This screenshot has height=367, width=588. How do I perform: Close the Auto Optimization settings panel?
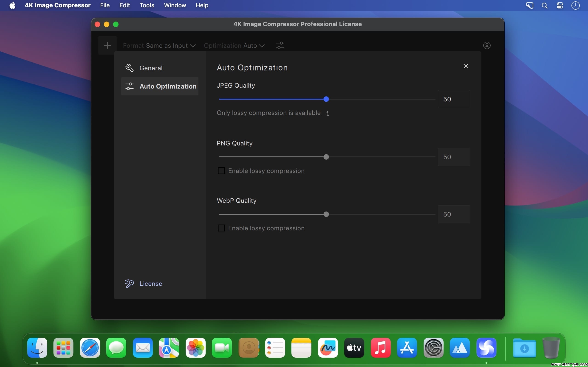click(x=466, y=66)
